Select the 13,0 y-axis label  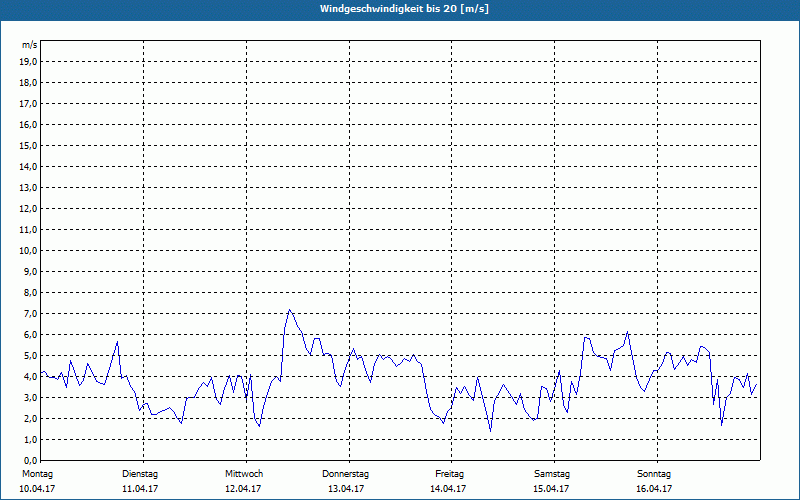28,188
